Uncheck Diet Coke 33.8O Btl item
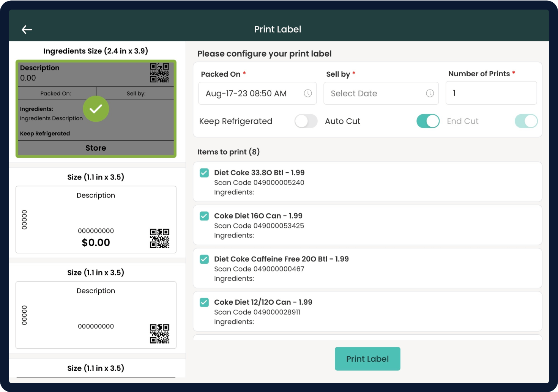 [204, 173]
